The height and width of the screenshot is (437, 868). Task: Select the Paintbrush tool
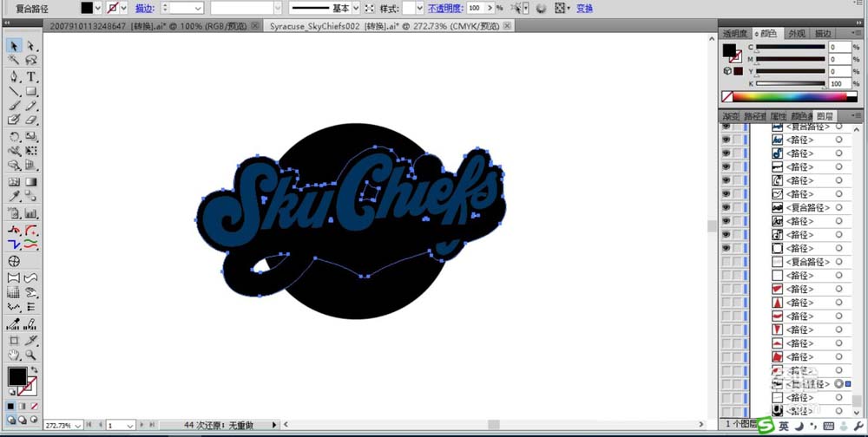point(15,106)
